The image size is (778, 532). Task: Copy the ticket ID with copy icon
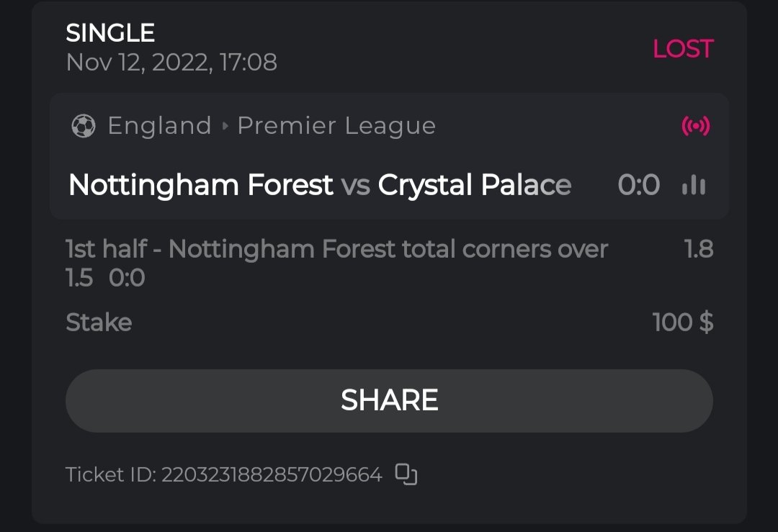pos(407,474)
